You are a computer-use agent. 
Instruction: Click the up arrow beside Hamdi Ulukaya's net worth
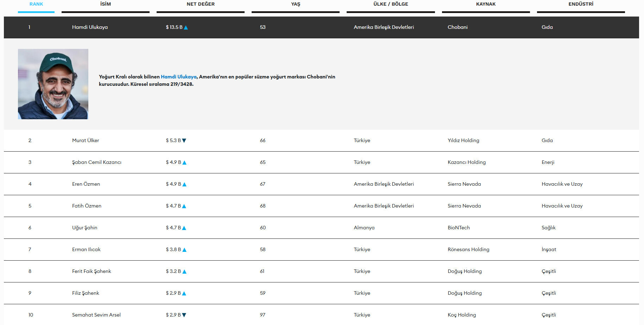[186, 27]
